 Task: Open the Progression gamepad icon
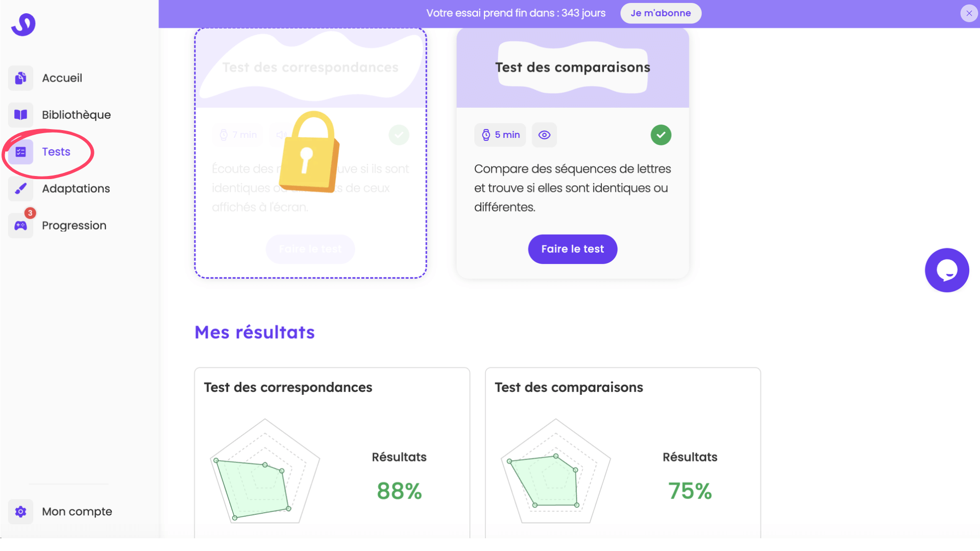click(x=20, y=226)
